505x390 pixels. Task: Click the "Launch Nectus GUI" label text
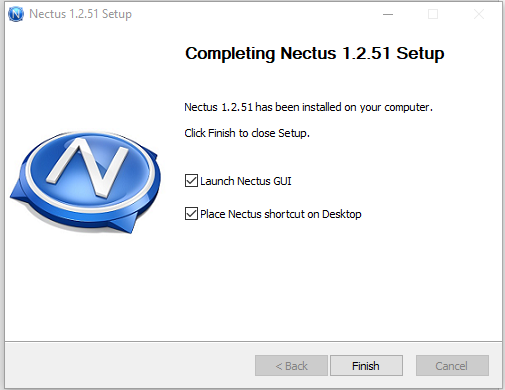coord(246,181)
